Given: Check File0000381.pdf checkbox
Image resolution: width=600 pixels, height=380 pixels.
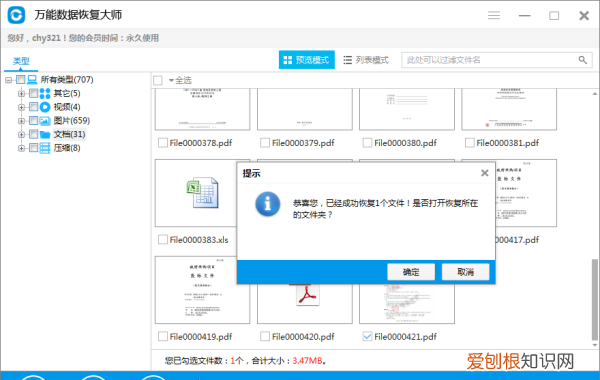Looking at the screenshot, I should [x=470, y=143].
